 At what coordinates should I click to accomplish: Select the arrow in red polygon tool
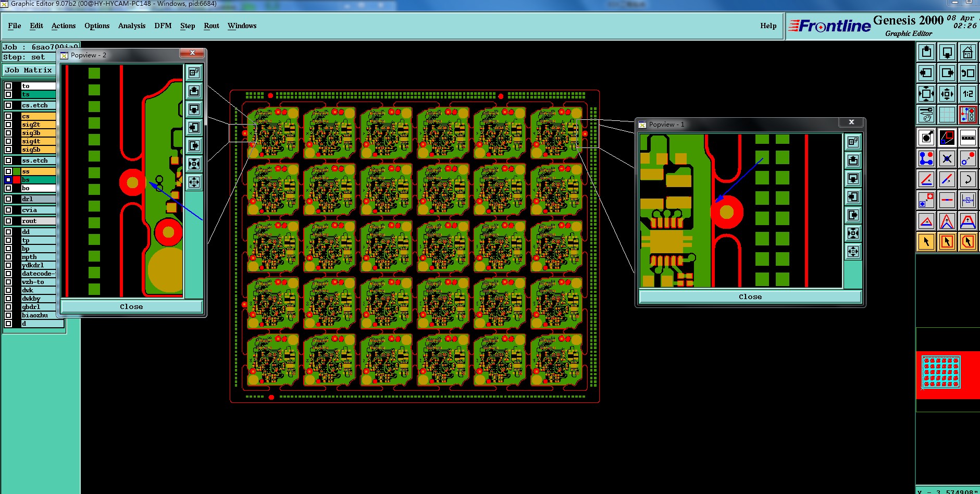click(968, 242)
